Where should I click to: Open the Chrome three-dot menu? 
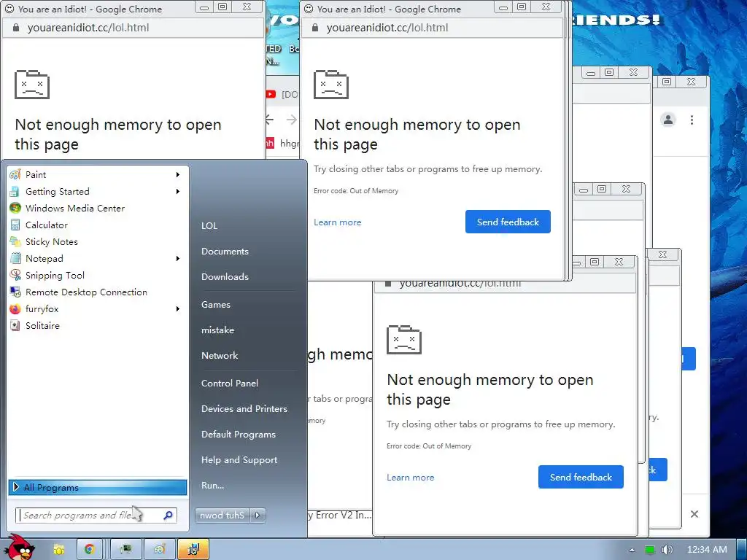692,120
